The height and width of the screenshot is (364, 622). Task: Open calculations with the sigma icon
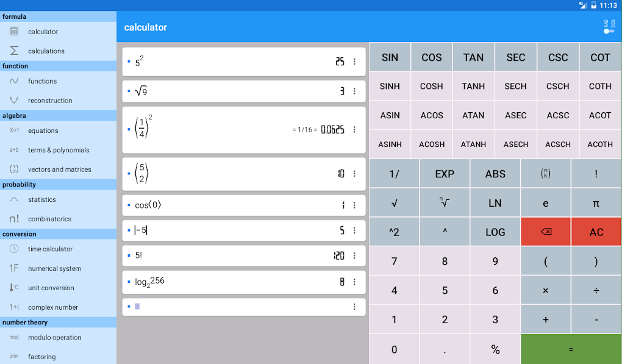(46, 51)
